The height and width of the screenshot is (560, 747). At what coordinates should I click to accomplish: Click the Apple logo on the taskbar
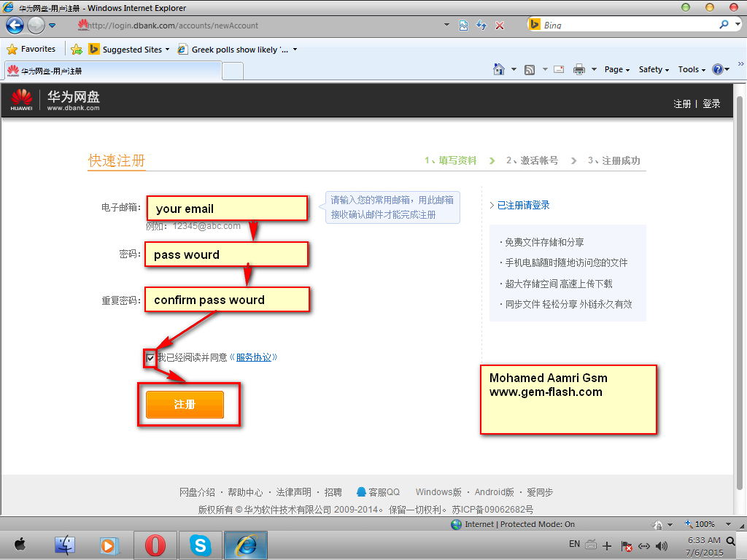(x=20, y=544)
